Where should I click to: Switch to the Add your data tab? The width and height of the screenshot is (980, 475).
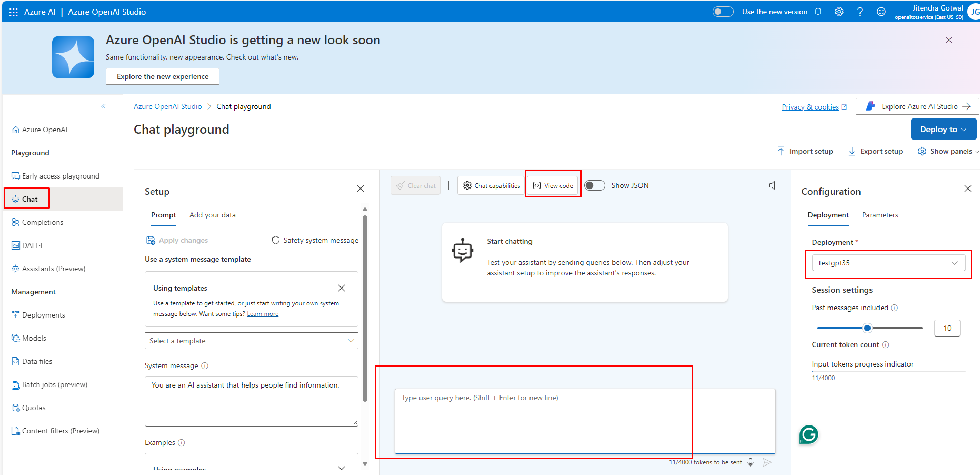tap(212, 215)
